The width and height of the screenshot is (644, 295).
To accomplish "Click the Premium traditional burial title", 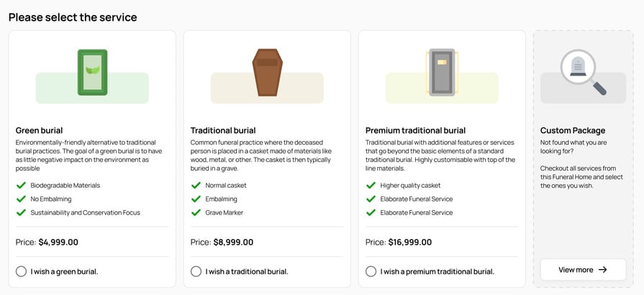I will 415,130.
